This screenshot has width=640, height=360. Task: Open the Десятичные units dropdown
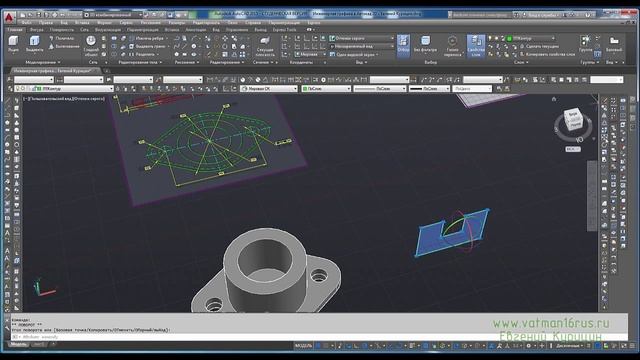(569, 346)
